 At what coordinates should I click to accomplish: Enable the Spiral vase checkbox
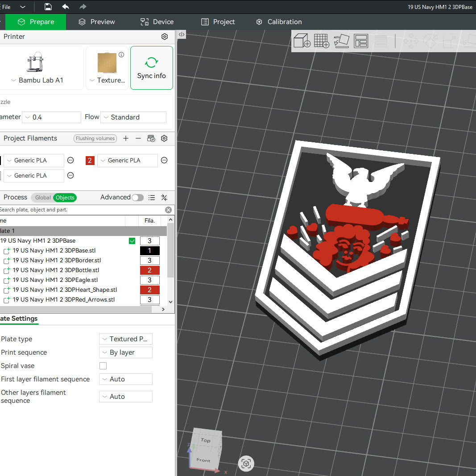(x=103, y=366)
